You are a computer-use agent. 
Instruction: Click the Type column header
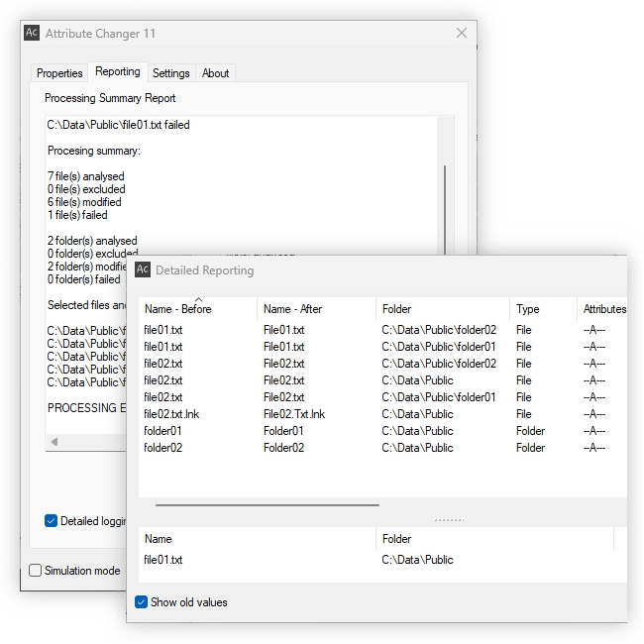tap(527, 309)
